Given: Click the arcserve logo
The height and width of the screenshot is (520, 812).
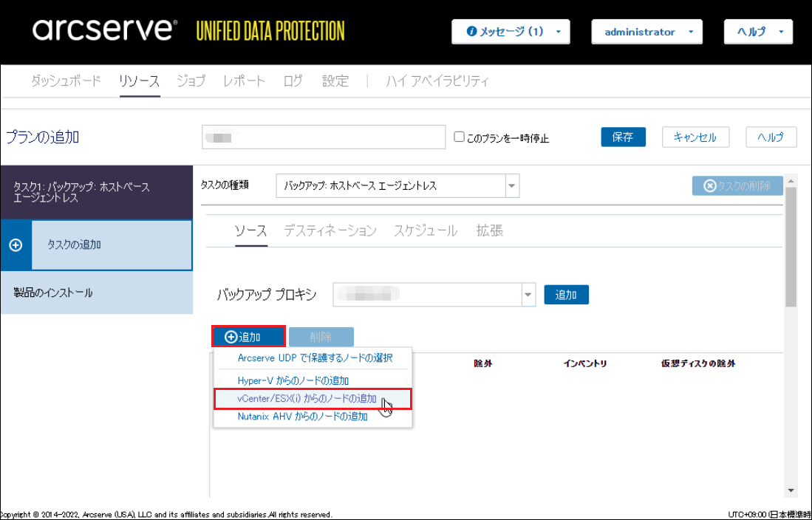Looking at the screenshot, I should pyautogui.click(x=105, y=31).
